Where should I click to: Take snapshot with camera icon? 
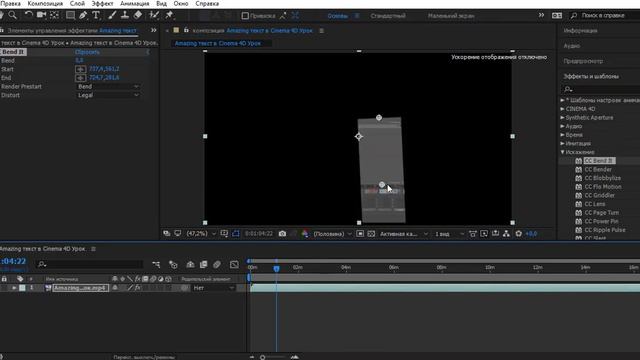[x=282, y=233]
